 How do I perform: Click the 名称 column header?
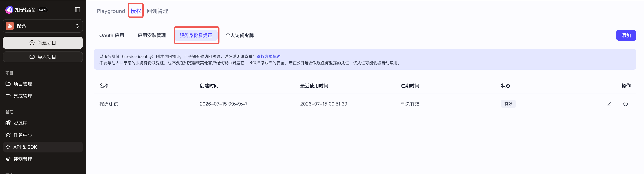click(104, 86)
